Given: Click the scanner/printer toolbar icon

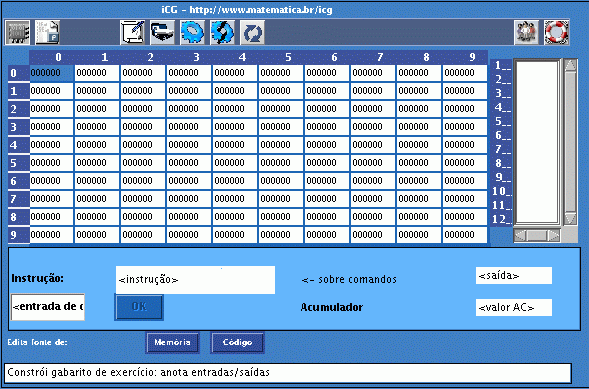Looking at the screenshot, I should tap(162, 33).
